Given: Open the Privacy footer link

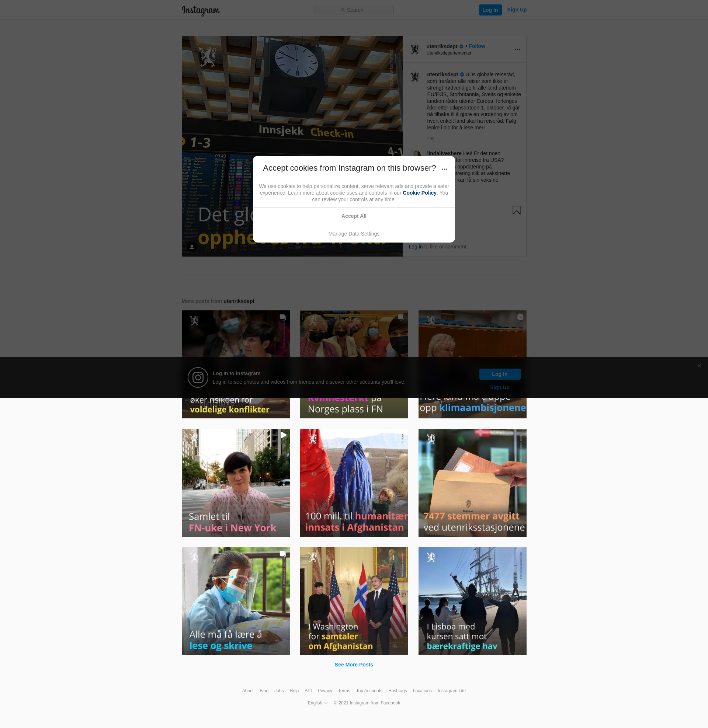Looking at the screenshot, I should (324, 691).
